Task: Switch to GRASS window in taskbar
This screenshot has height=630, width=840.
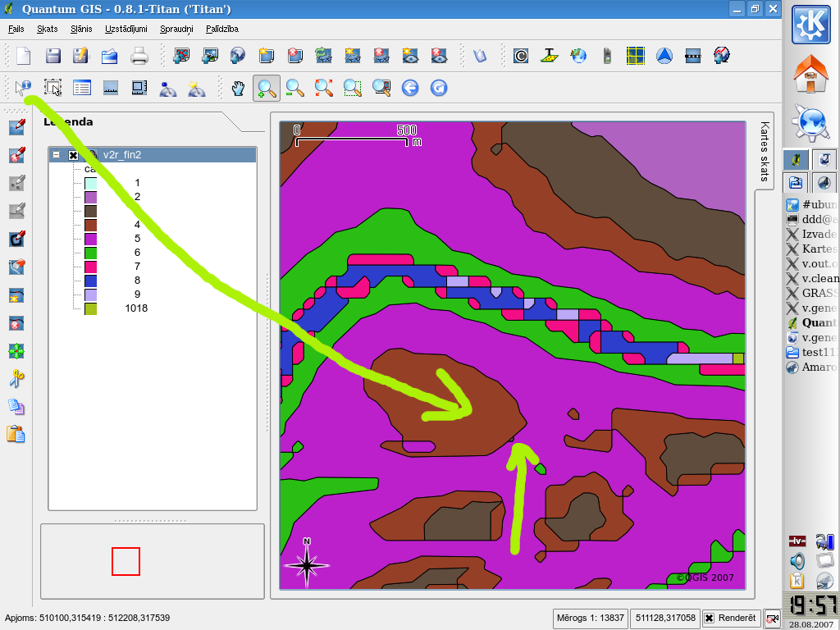Action: click(811, 293)
